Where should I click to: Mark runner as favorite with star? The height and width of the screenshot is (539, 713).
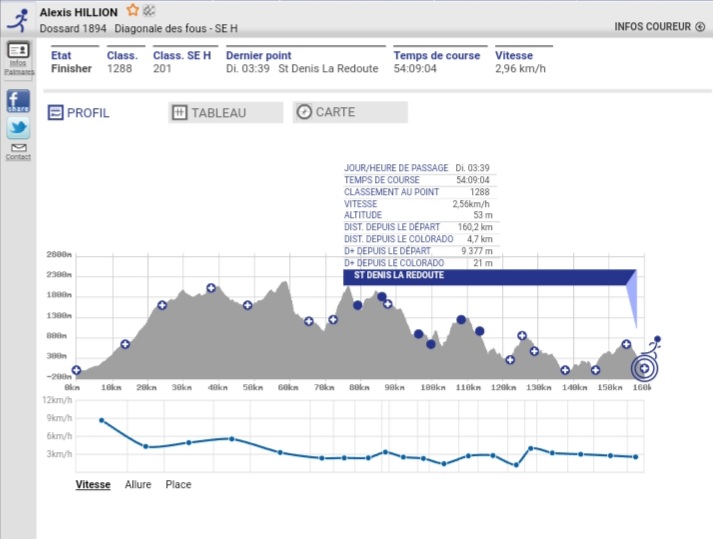(x=133, y=10)
